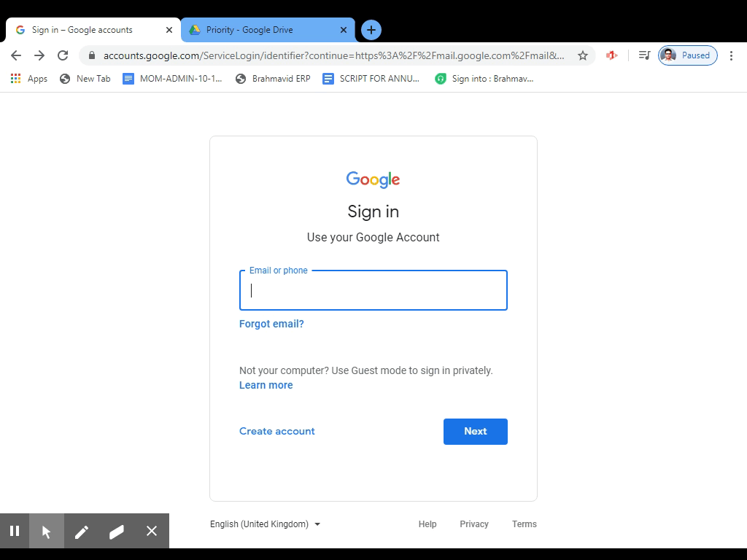The width and height of the screenshot is (747, 560).
Task: Open a new tab with plus button
Action: [371, 30]
